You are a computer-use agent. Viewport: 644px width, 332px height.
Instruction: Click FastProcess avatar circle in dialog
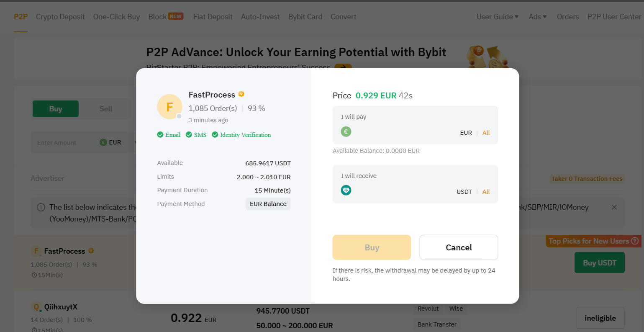click(x=169, y=107)
